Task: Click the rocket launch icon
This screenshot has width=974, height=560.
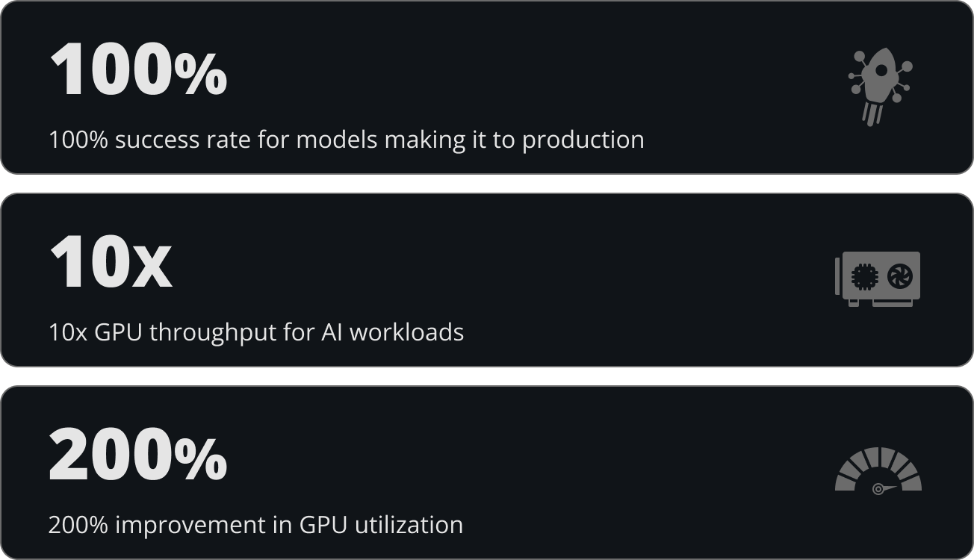Action: pos(880,87)
